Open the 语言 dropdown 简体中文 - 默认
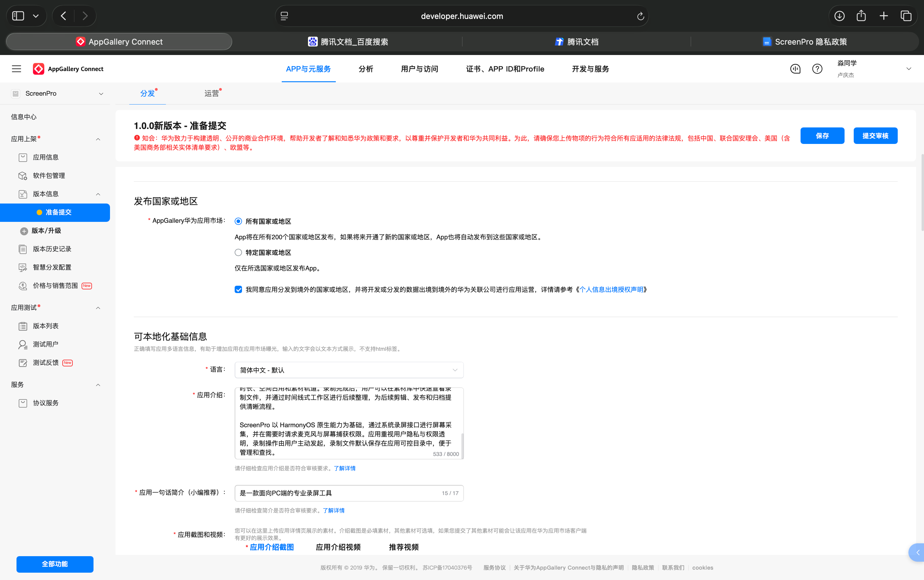The image size is (924, 580). 349,370
